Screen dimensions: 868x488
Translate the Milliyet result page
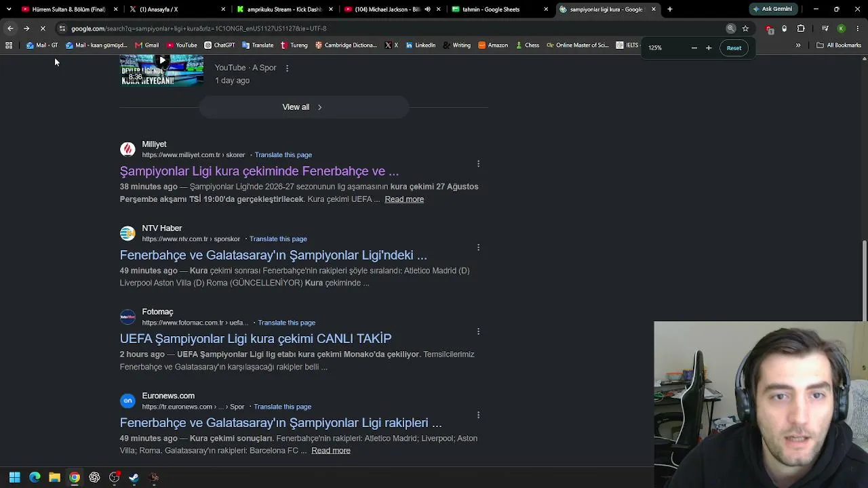click(283, 155)
